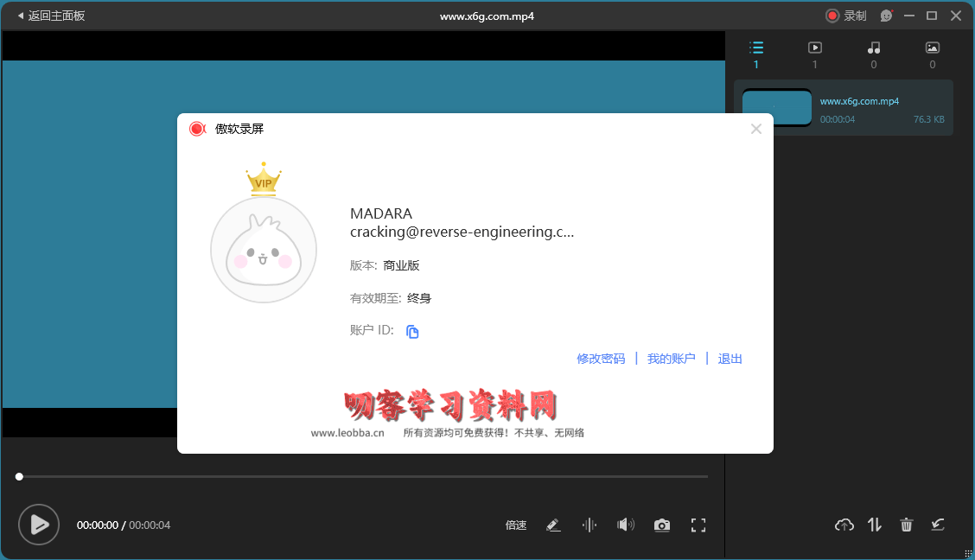Viewport: 975px width, 560px height.
Task: Switch to the image files tab
Action: 932,54
